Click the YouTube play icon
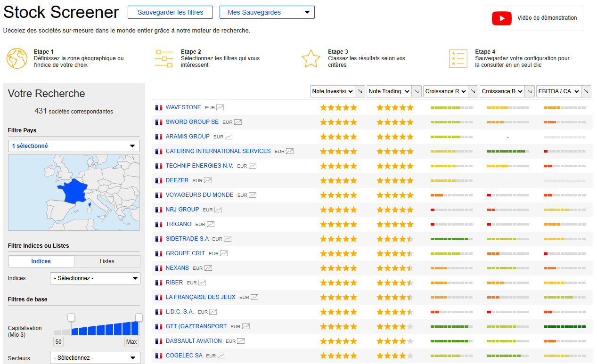 501,18
